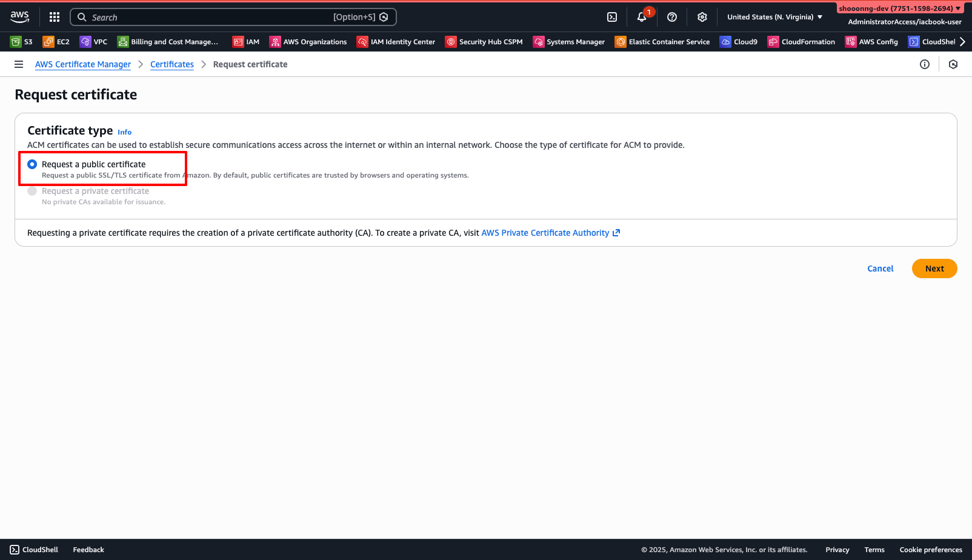972x560 pixels.
Task: Open S3 shortcut in favorites bar
Action: click(x=22, y=42)
